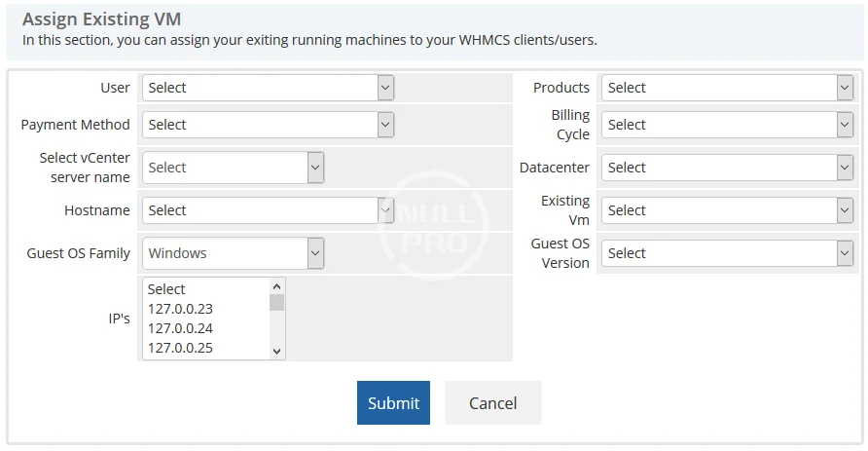Open the Datacenter dropdown

tap(727, 168)
